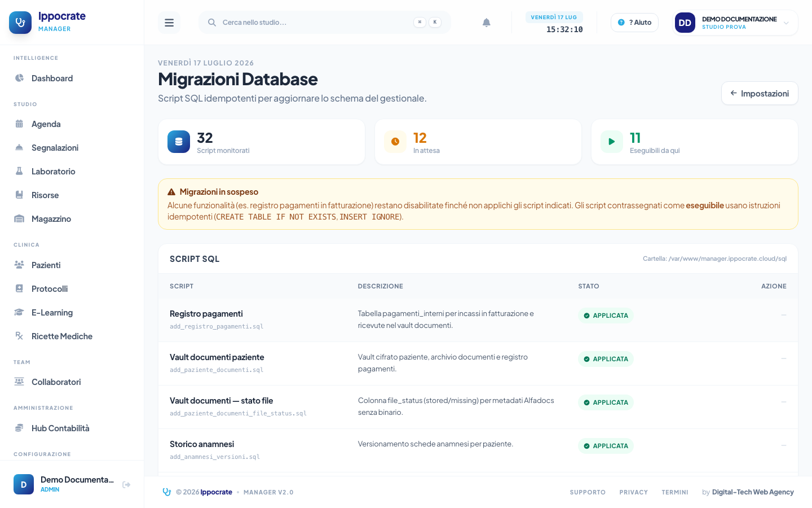Follow the Supporto footer link
The width and height of the screenshot is (812, 508).
click(x=588, y=492)
